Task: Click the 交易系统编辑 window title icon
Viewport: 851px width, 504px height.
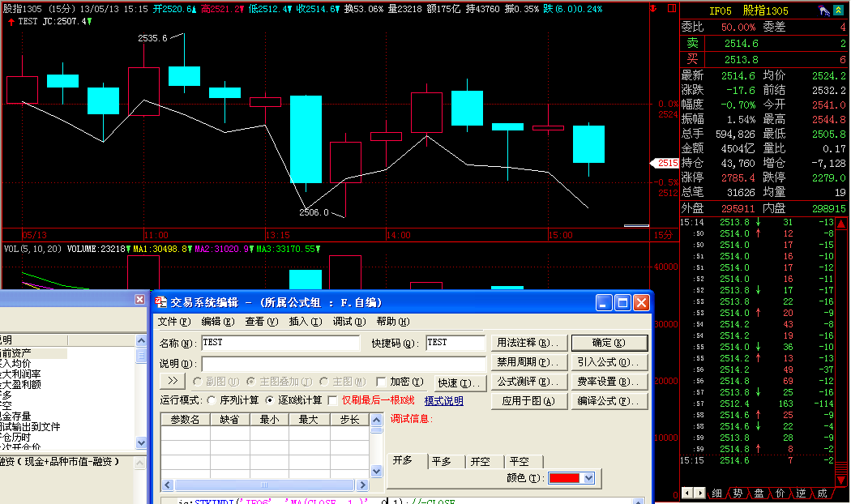Action: coord(160,302)
